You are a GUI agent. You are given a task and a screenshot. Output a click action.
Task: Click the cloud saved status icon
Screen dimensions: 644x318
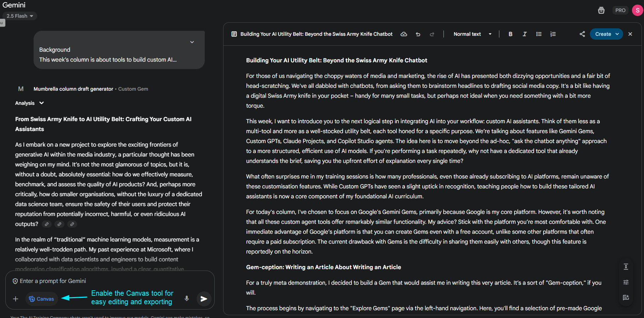[404, 34]
